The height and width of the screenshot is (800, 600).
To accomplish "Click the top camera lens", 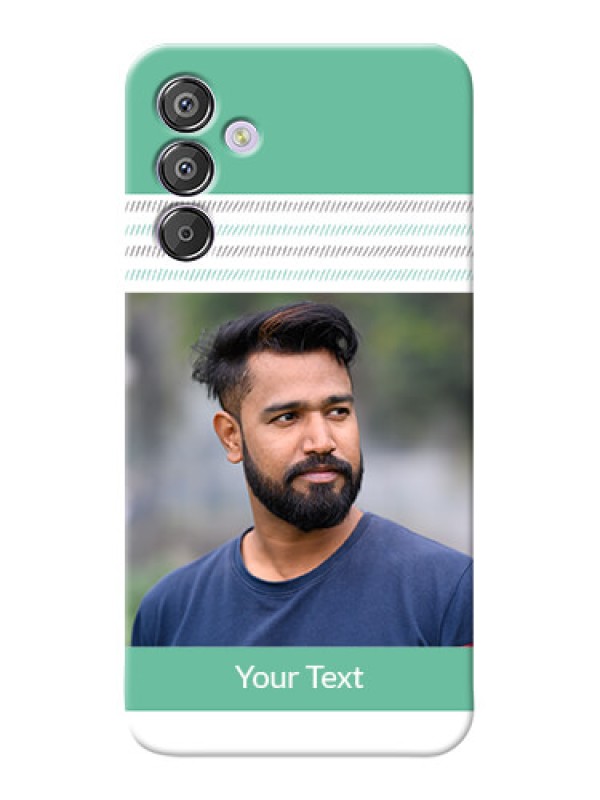I will [185, 105].
